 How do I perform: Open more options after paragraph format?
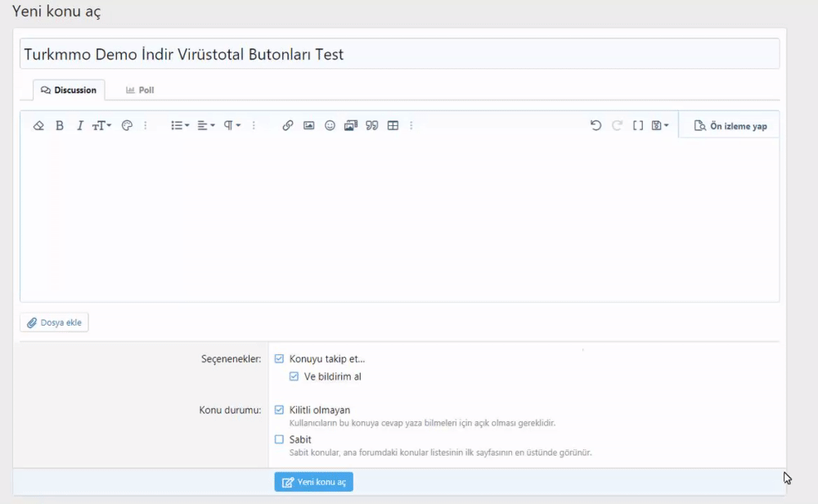click(254, 126)
